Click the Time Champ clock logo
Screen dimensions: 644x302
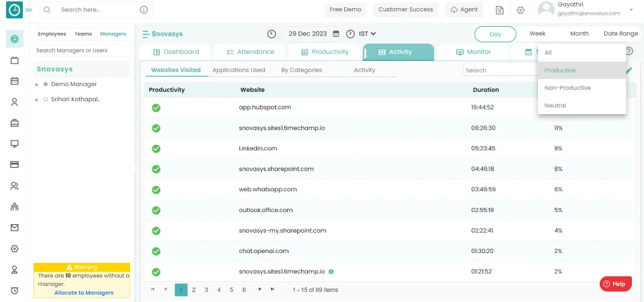tap(14, 9)
